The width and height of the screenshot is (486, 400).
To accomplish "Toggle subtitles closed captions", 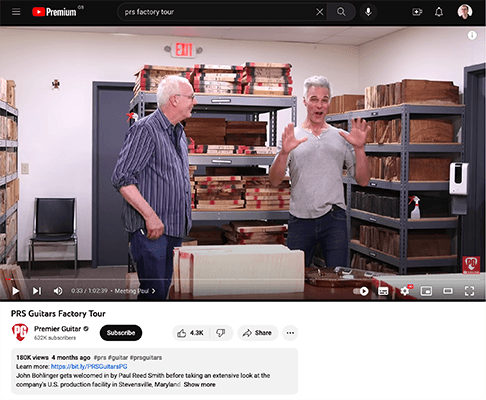I will click(383, 291).
